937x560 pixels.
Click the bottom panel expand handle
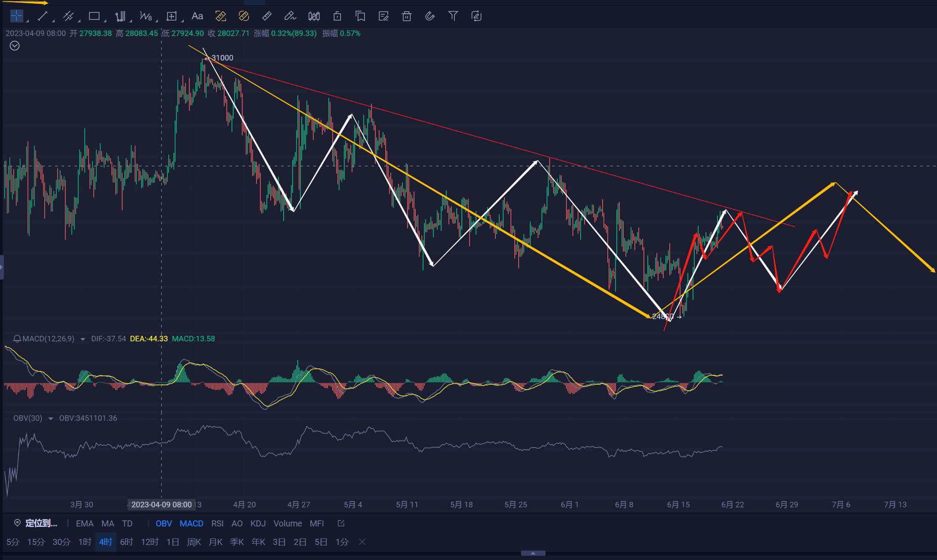(533, 553)
